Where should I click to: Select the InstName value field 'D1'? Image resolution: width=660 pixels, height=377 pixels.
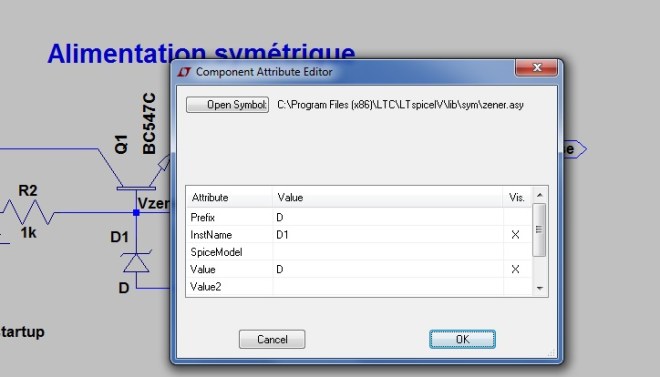(387, 234)
